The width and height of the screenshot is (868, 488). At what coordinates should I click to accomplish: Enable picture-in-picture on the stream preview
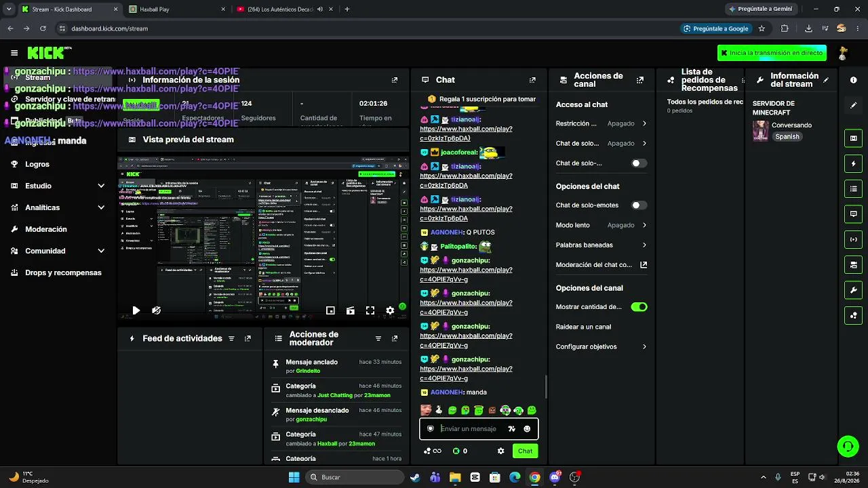click(x=330, y=310)
